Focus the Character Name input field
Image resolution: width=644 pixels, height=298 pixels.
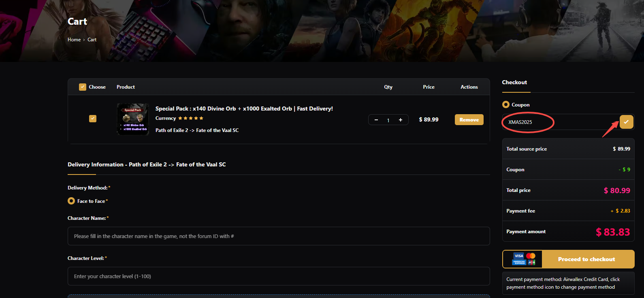click(279, 236)
